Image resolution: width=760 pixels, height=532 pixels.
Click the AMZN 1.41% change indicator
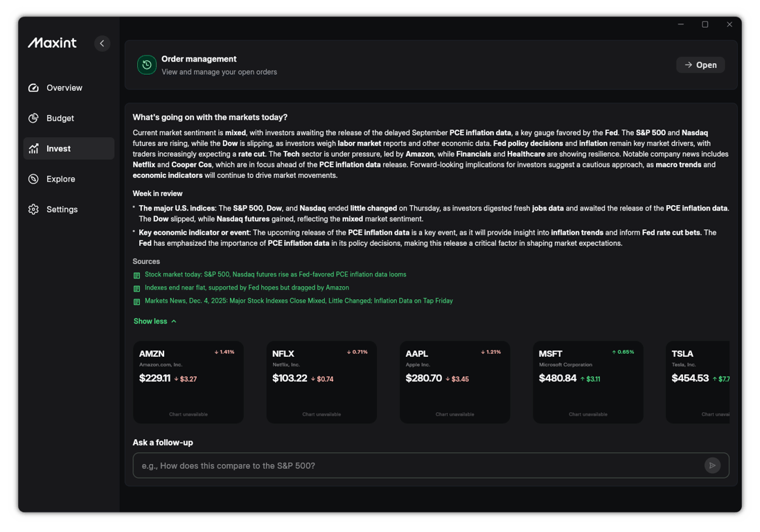224,353
